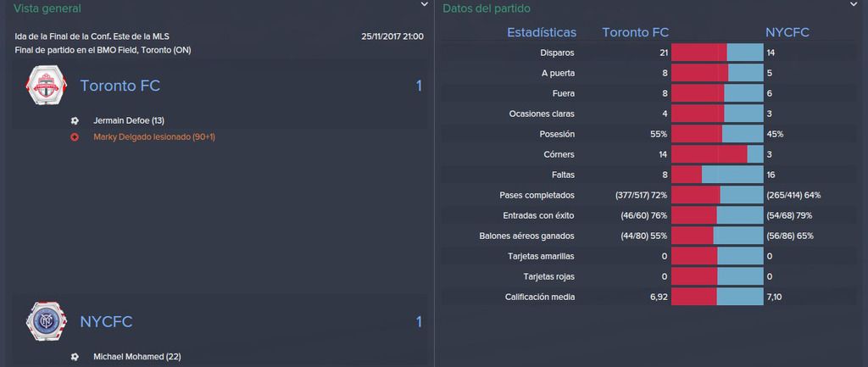Click NYCFC stats column header
The height and width of the screenshot is (367, 868).
click(787, 33)
